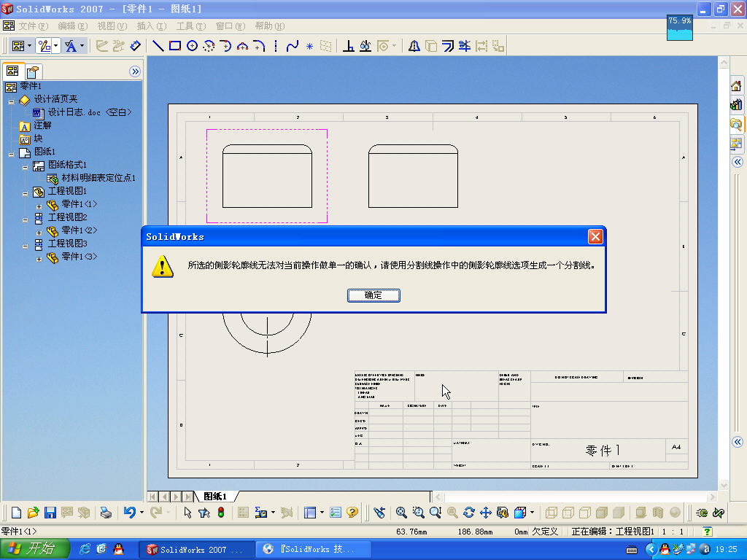Click the Help question mark icon

click(352, 513)
